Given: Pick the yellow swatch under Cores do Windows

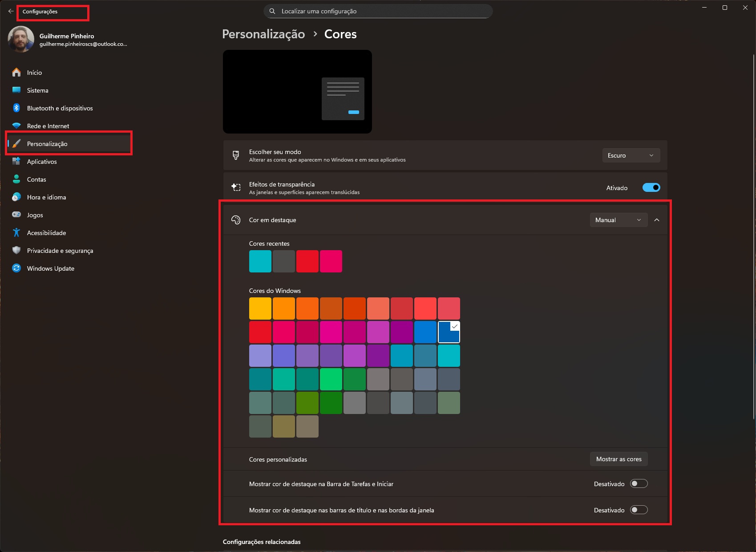Looking at the screenshot, I should pos(260,308).
